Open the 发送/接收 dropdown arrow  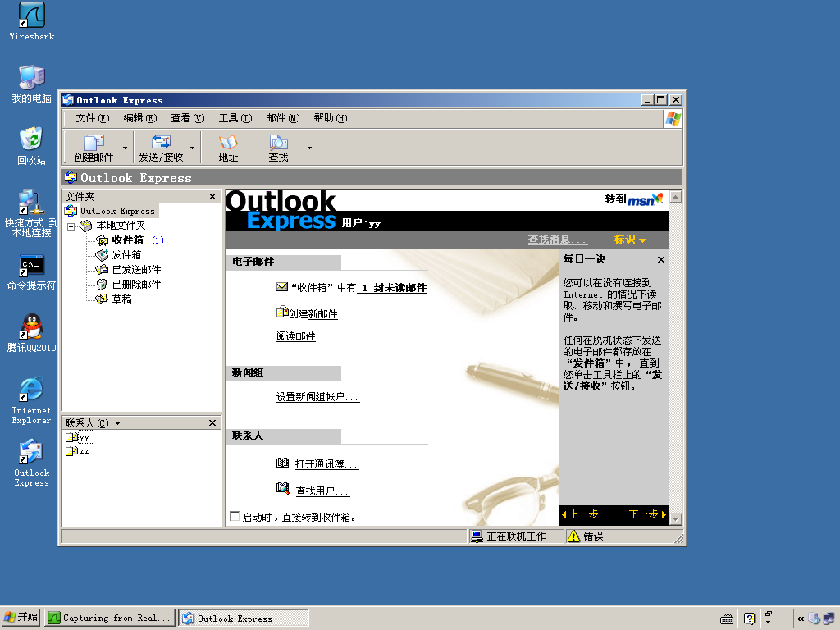click(192, 148)
